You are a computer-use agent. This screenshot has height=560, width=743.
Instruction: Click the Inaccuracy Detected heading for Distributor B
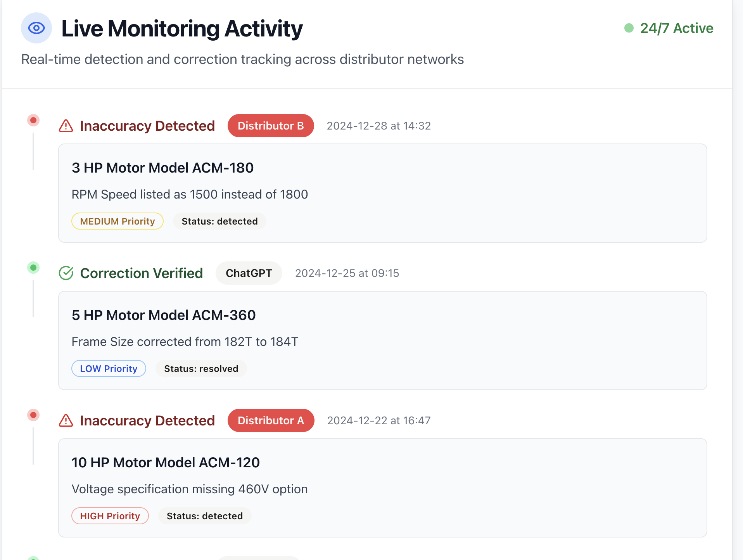click(147, 126)
